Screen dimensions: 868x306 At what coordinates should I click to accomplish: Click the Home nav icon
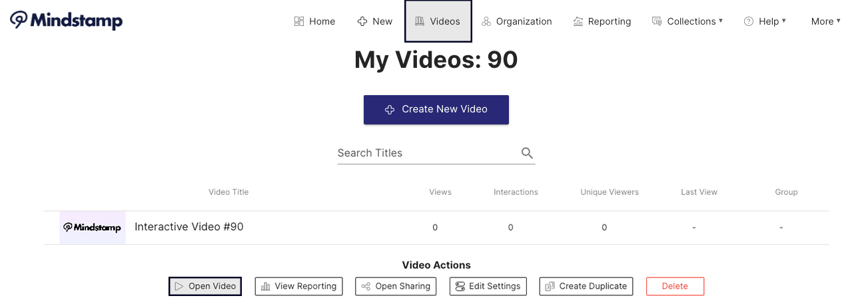(x=299, y=21)
